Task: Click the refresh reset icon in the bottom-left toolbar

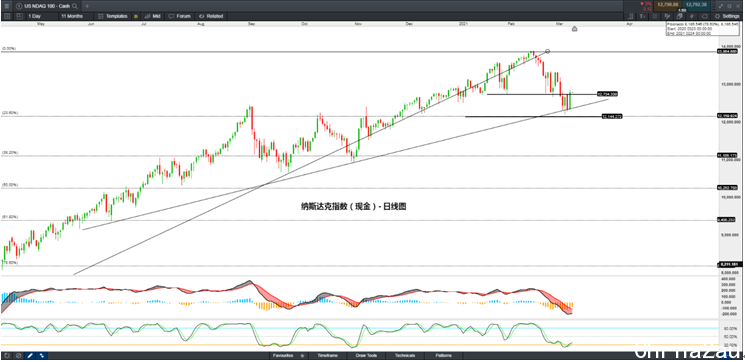Action: point(7,355)
